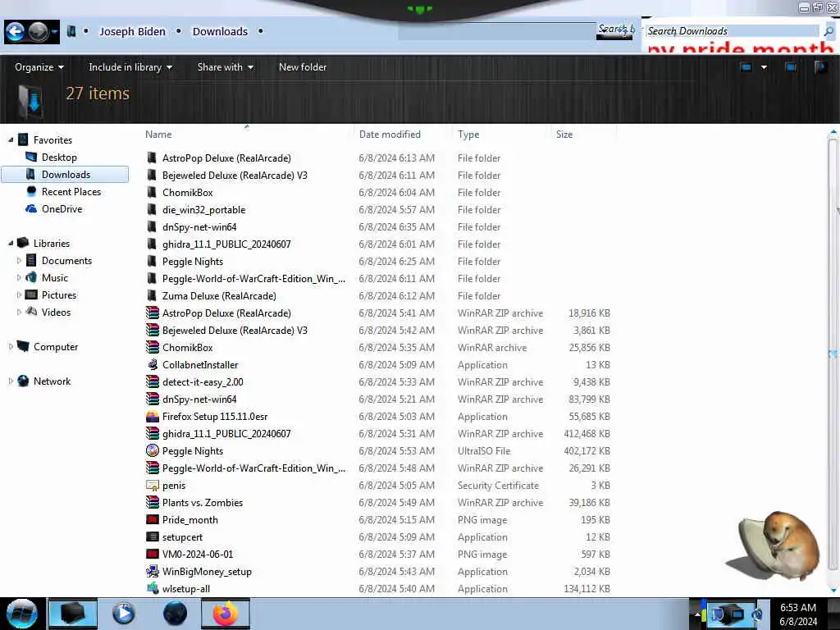Toggle the preview pane icon
Image resolution: width=840 pixels, height=630 pixels.
[791, 67]
